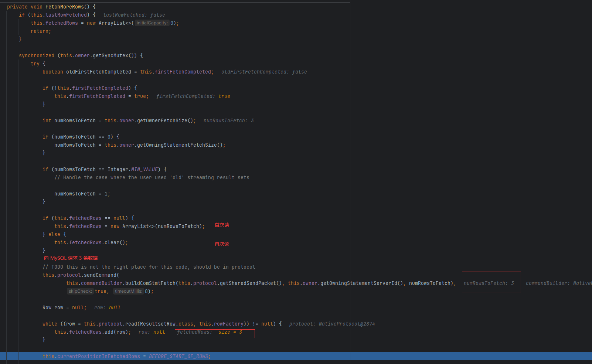Click the 'Handle the case' streaming comment
The height and width of the screenshot is (364, 592).
(152, 177)
